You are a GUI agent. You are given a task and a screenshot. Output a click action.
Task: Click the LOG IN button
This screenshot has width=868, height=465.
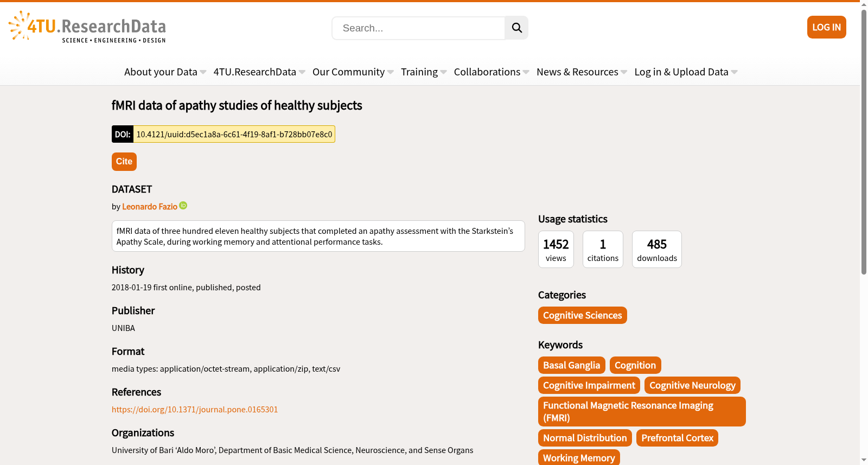point(826,27)
